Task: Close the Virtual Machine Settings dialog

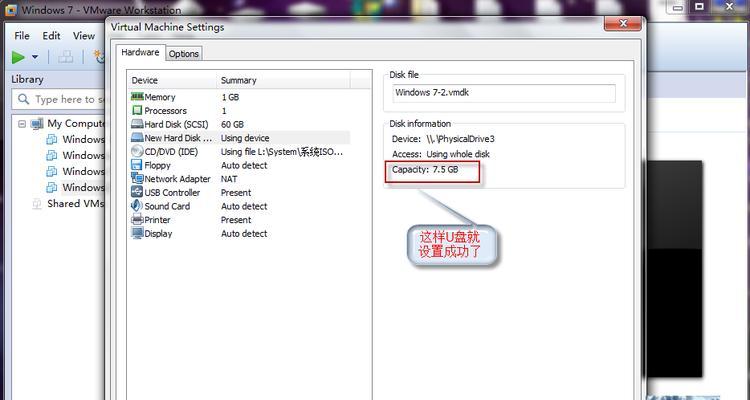Action: tap(622, 23)
